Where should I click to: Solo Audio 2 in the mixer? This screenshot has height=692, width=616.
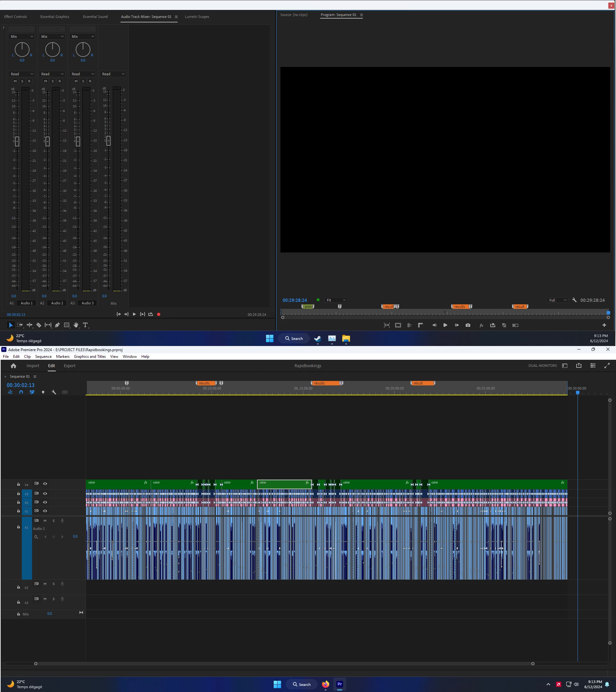(53, 81)
